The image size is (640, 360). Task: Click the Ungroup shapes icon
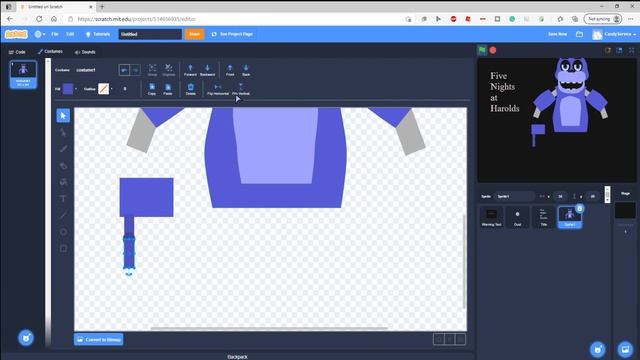pyautogui.click(x=169, y=70)
